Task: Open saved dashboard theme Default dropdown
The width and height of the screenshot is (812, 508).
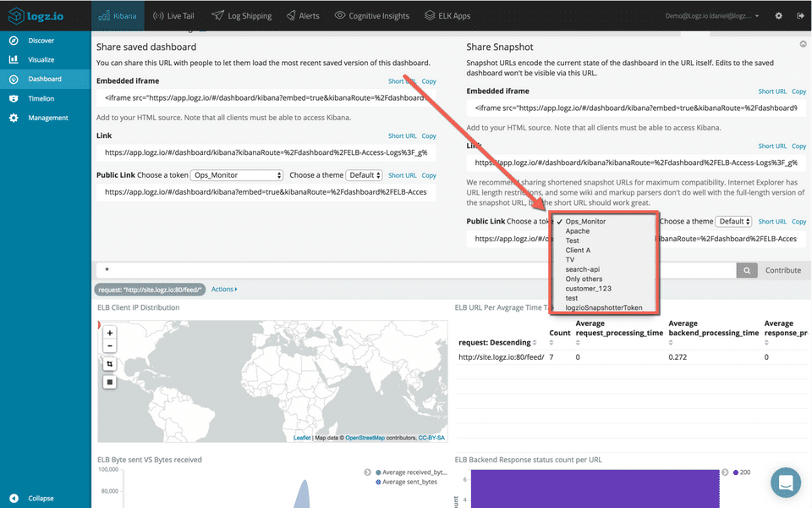Action: click(365, 175)
